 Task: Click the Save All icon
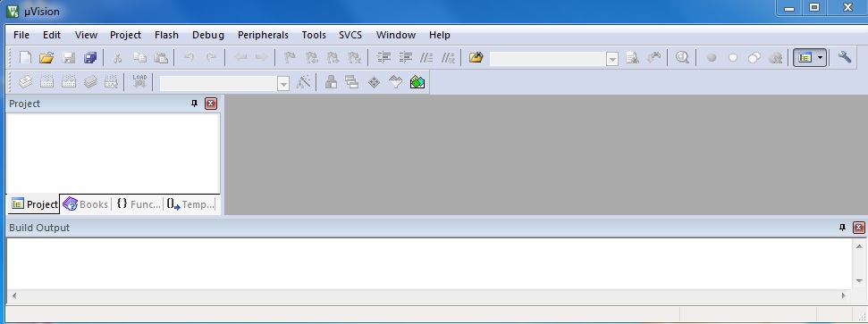point(89,57)
